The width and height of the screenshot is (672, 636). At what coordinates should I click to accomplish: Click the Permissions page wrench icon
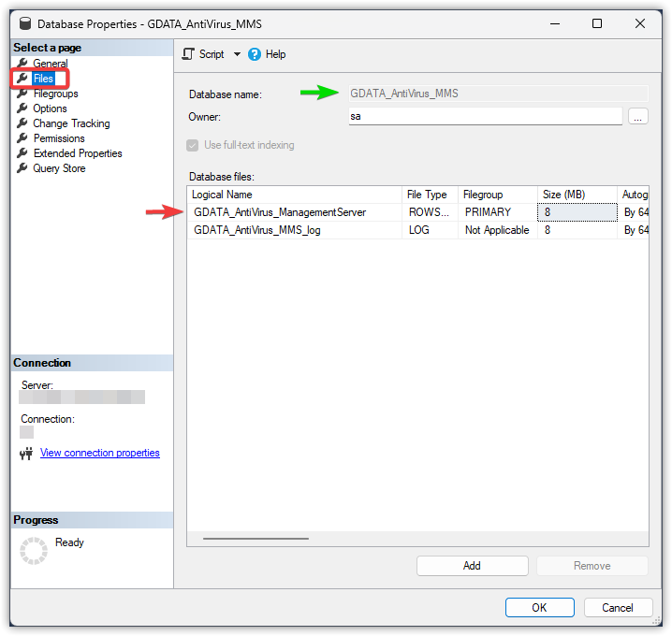pyautogui.click(x=22, y=138)
